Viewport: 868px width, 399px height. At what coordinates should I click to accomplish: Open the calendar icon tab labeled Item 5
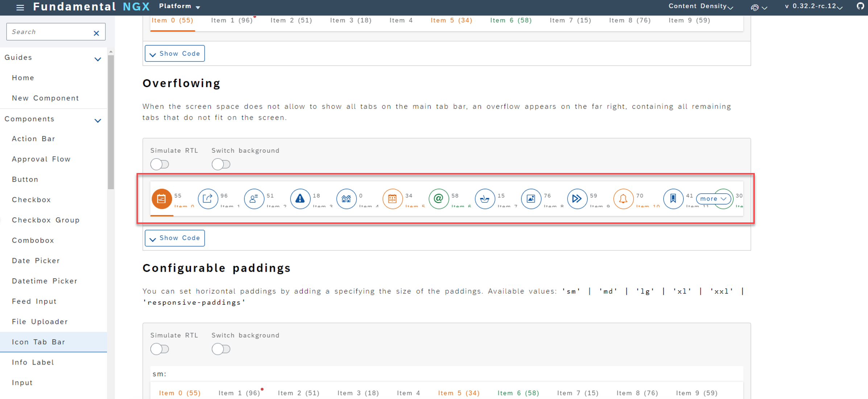pyautogui.click(x=393, y=199)
